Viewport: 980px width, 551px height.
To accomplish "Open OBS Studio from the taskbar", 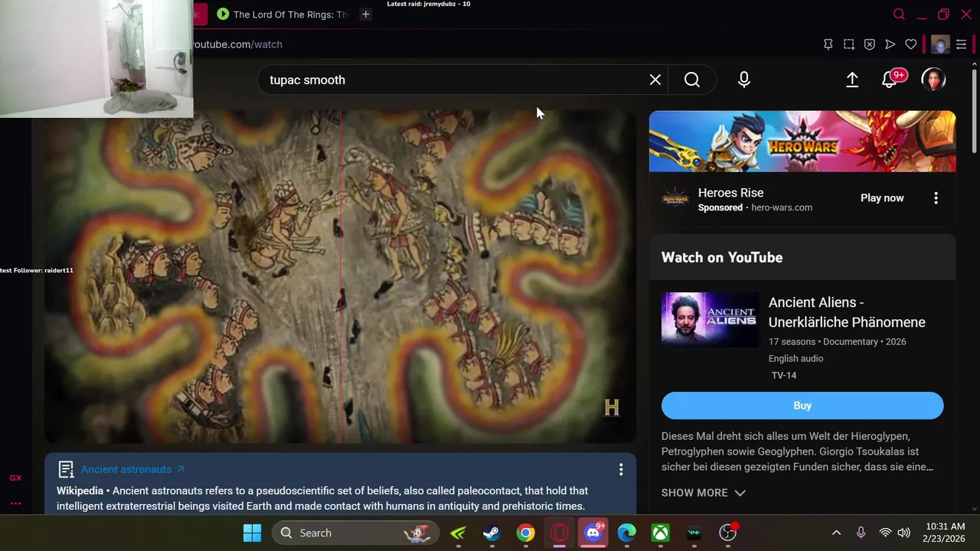I will (x=728, y=533).
